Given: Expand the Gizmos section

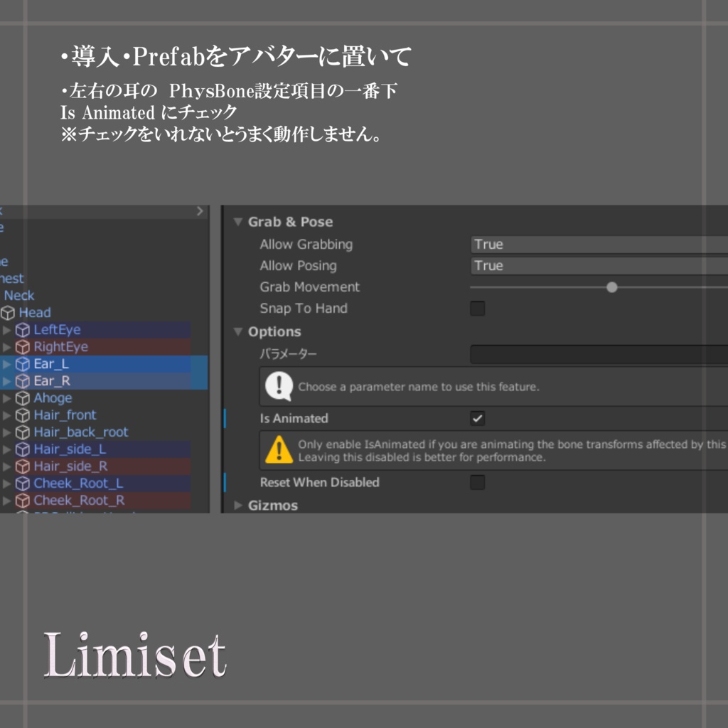Looking at the screenshot, I should pos(238,505).
